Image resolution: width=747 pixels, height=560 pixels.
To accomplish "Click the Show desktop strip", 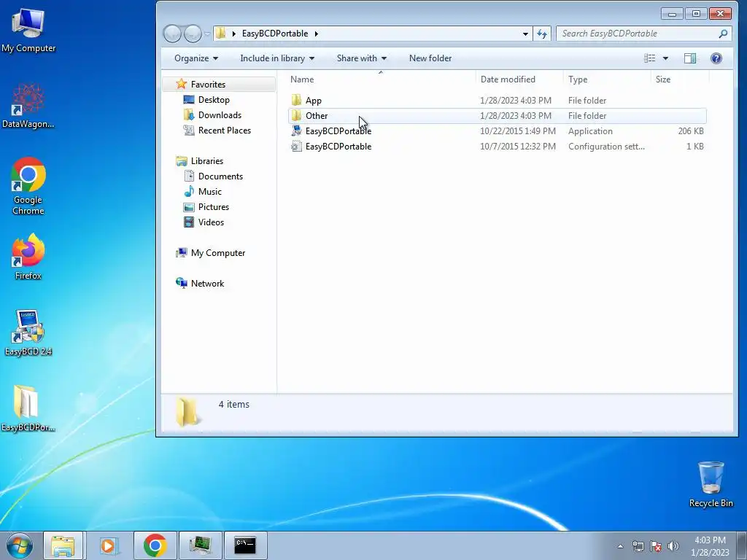I will click(742, 545).
